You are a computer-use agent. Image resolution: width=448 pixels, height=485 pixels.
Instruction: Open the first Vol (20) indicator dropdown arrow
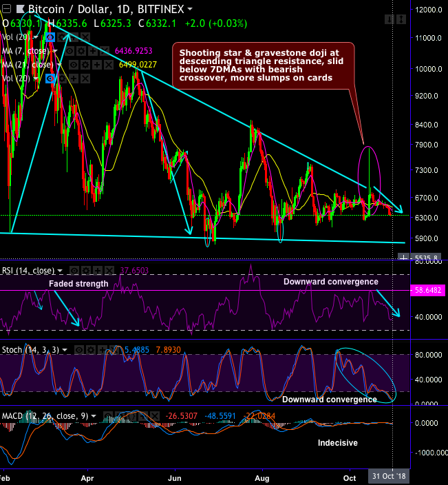(x=36, y=37)
